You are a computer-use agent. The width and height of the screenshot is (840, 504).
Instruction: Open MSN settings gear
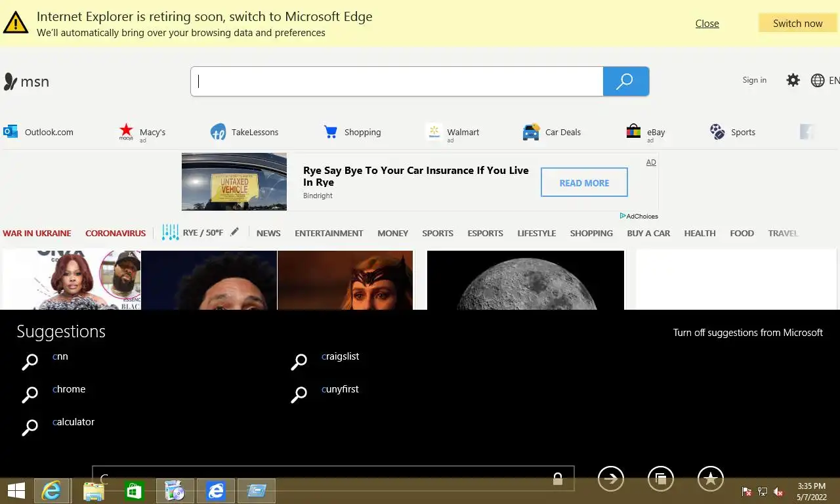pyautogui.click(x=793, y=80)
